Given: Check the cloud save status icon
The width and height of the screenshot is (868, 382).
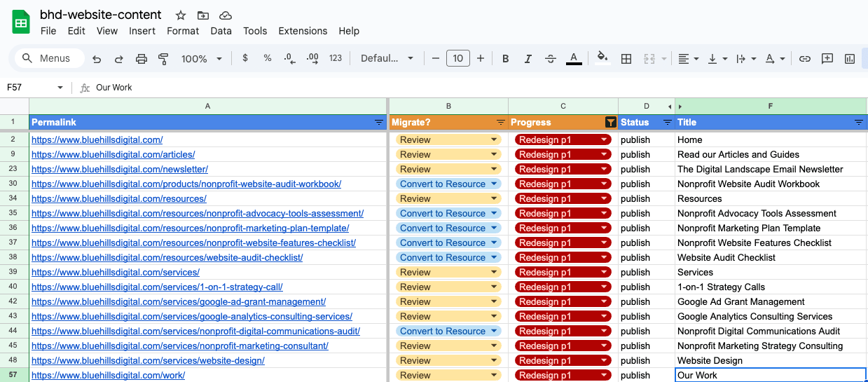Looking at the screenshot, I should (x=226, y=15).
